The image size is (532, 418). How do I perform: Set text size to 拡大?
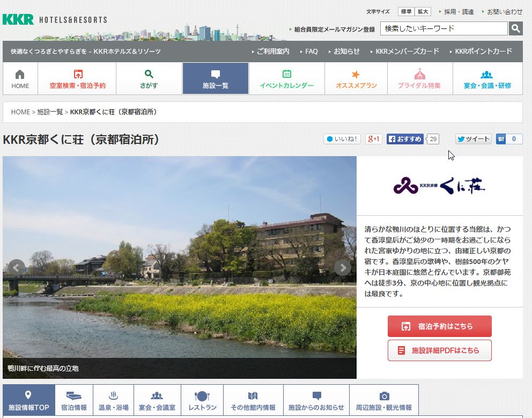423,12
